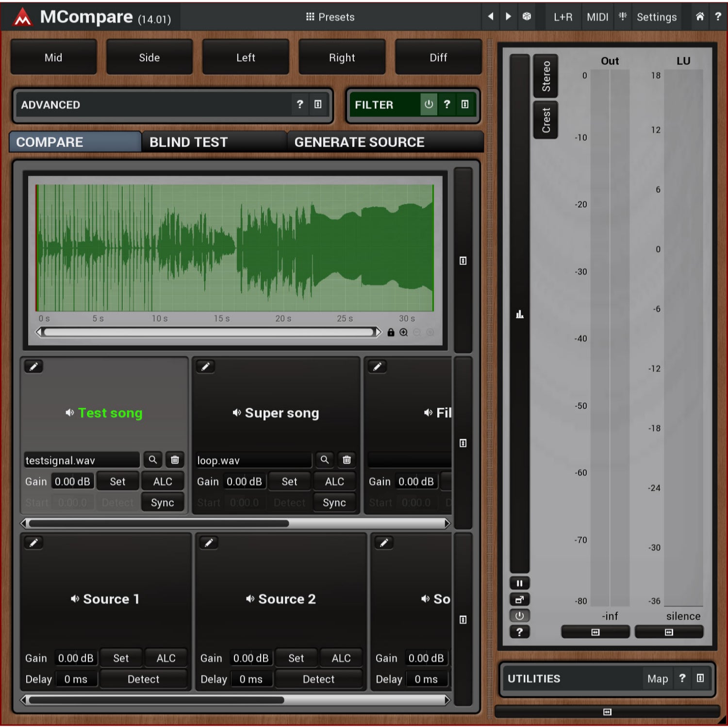Image resolution: width=728 pixels, height=728 pixels.
Task: Toggle the waveform lock icon
Action: (391, 332)
